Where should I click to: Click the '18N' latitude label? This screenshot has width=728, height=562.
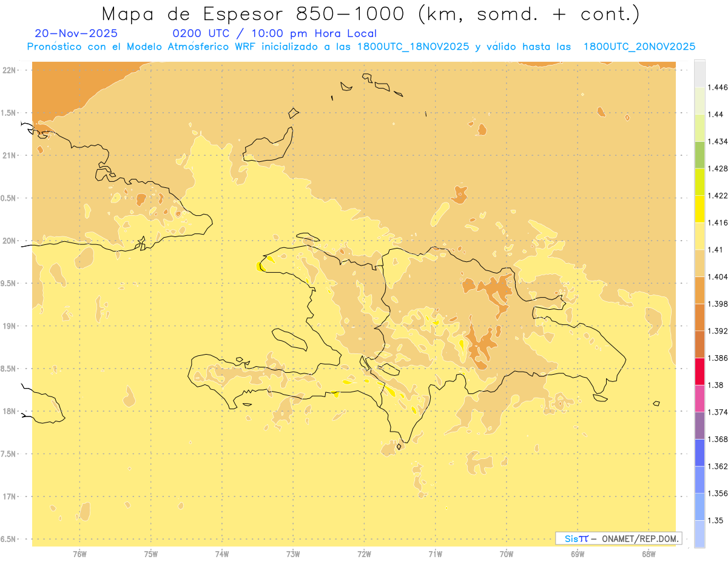tap(9, 411)
